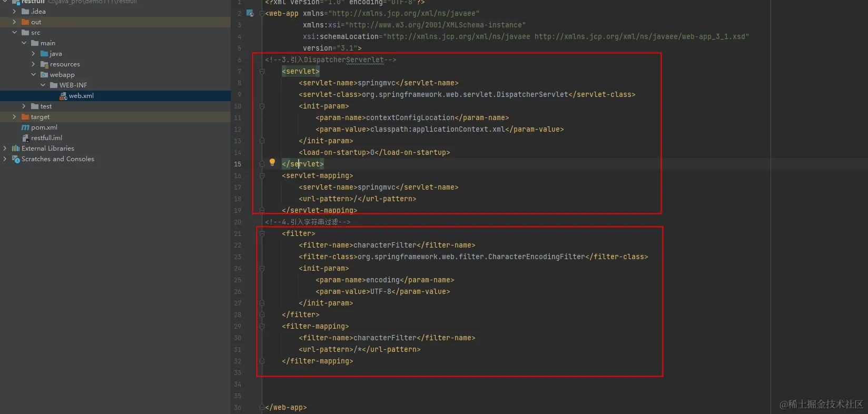Click the src folder icon
This screenshot has width=868, height=414.
(x=25, y=33)
